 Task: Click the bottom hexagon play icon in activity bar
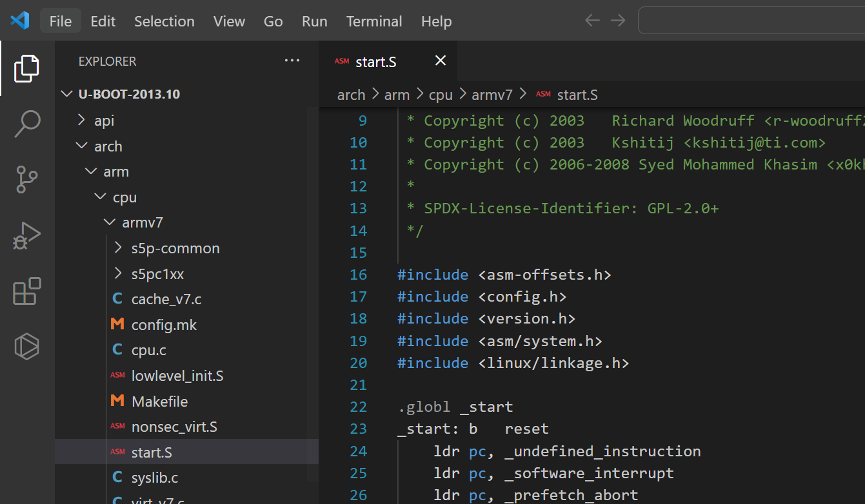click(26, 347)
